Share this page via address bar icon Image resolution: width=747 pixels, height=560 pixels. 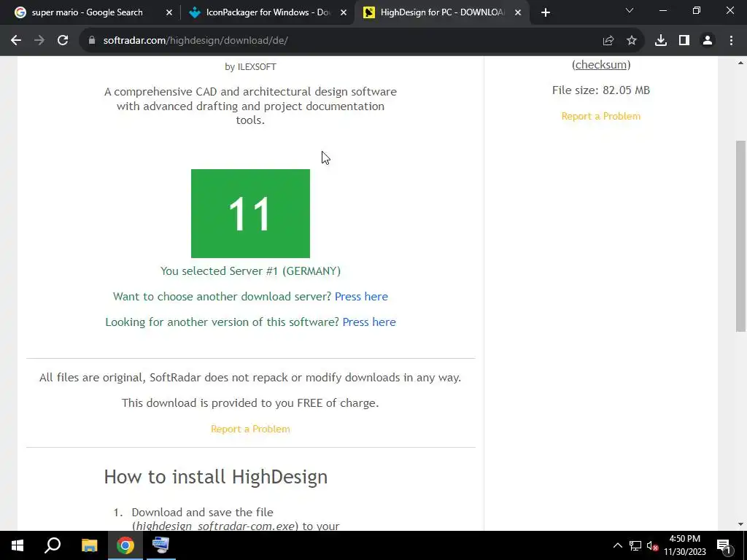tap(608, 41)
